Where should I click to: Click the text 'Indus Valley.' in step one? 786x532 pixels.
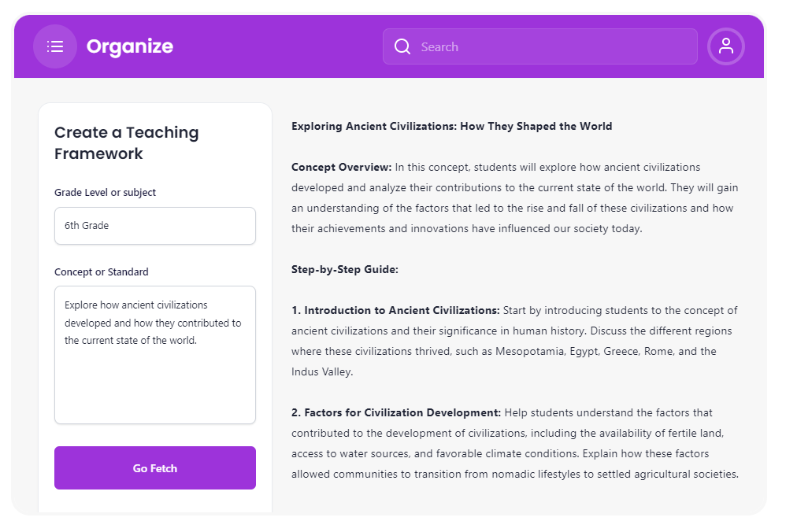[x=322, y=371]
